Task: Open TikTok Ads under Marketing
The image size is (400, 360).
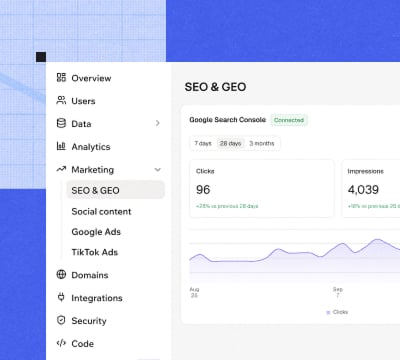Action: [x=95, y=252]
